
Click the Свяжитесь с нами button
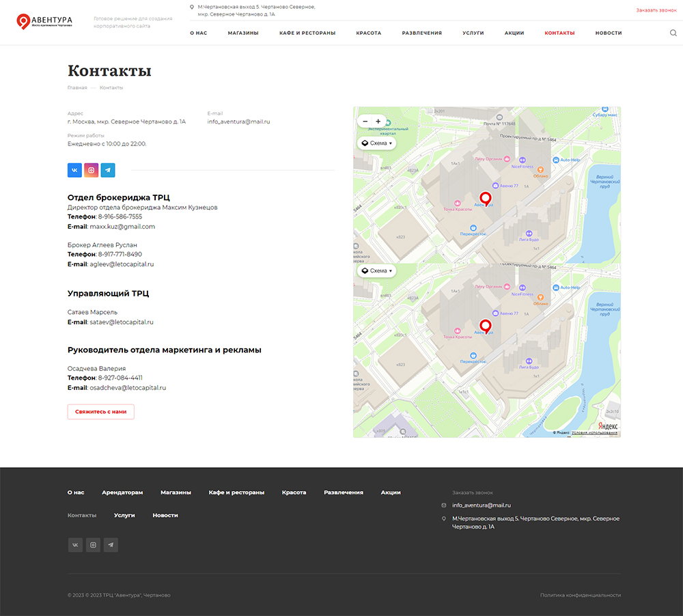100,412
